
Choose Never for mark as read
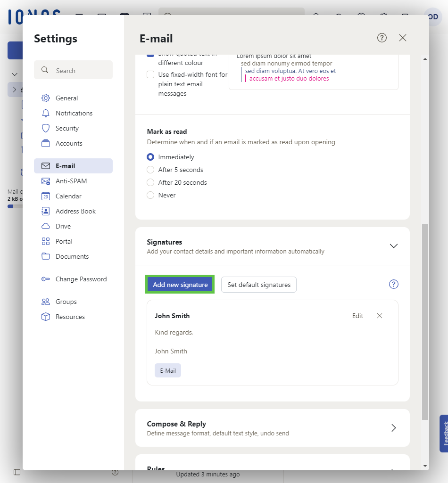150,195
